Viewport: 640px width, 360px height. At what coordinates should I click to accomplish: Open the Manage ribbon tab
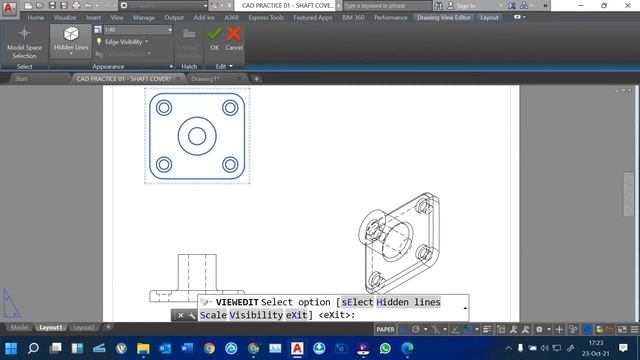(144, 18)
